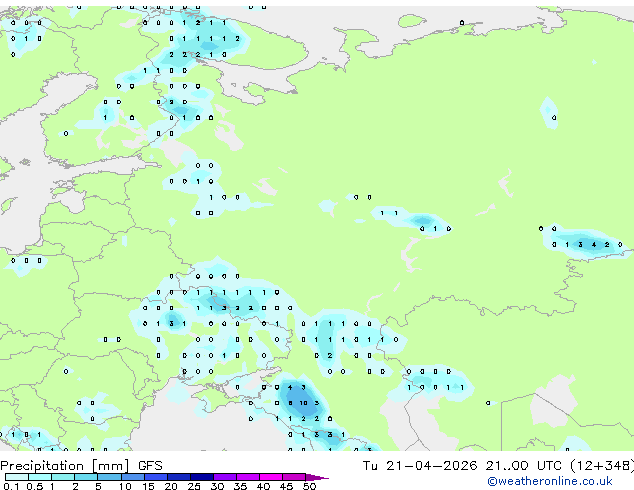Click the '0.1' legend scale label
Viewport: 634px width, 490px height.
(11, 486)
